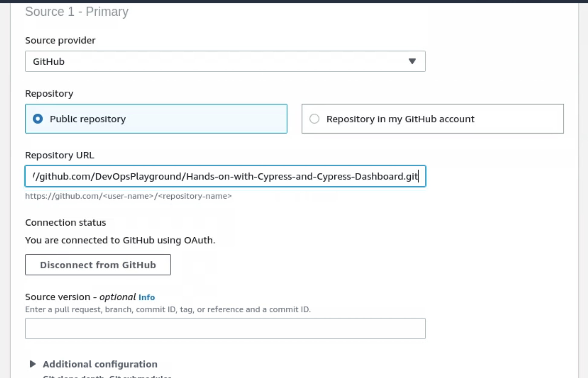Viewport: 588px width, 378px height.
Task: Open the Info link for Source version
Action: 147,297
